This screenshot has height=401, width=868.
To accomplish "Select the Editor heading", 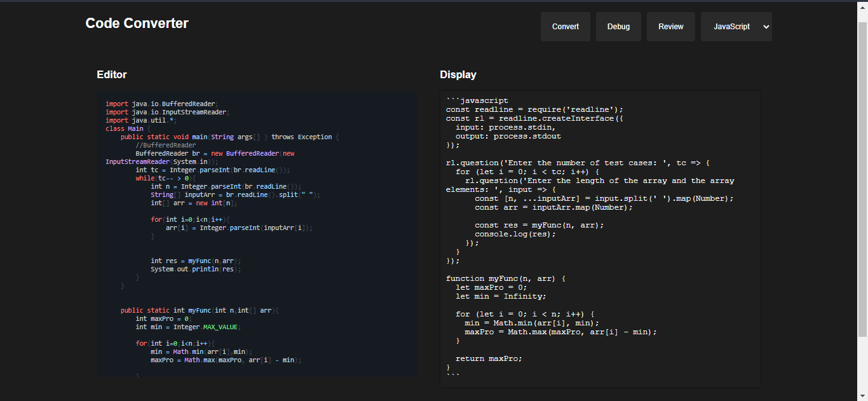I will tap(112, 74).
